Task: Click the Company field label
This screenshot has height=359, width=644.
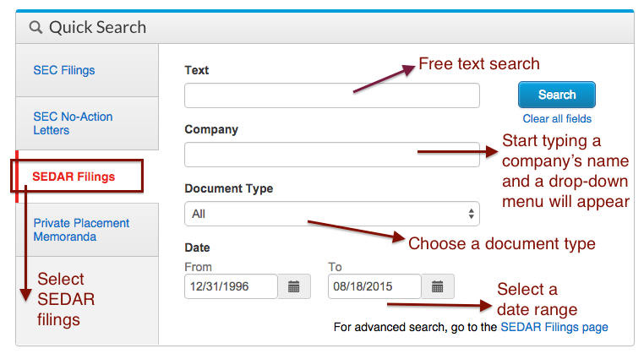Action: pyautogui.click(x=211, y=129)
